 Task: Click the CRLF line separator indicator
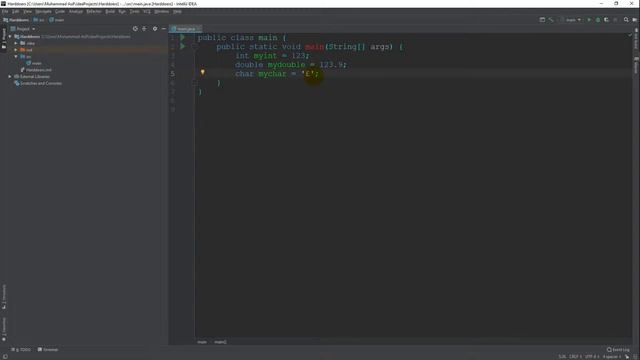pyautogui.click(x=576, y=357)
